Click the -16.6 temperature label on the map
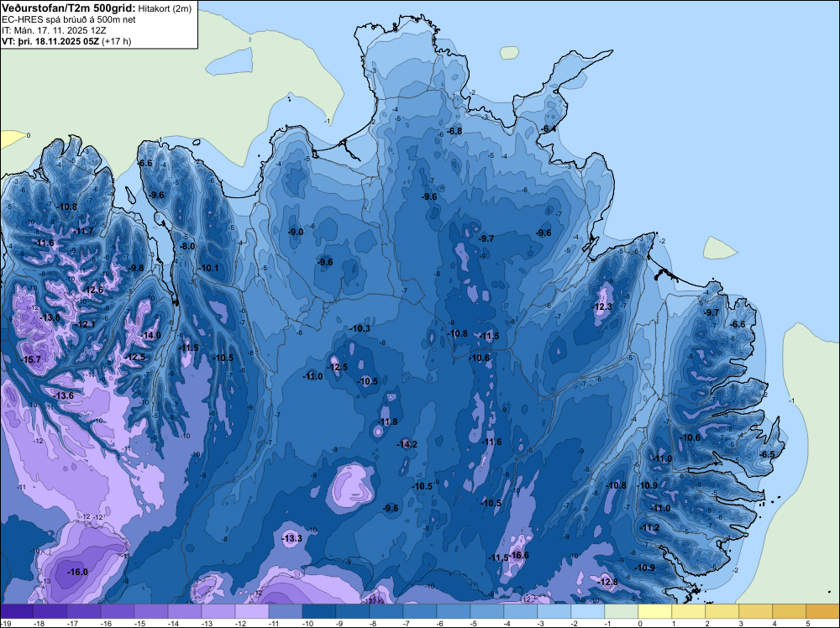The width and height of the screenshot is (840, 628). pyautogui.click(x=518, y=555)
